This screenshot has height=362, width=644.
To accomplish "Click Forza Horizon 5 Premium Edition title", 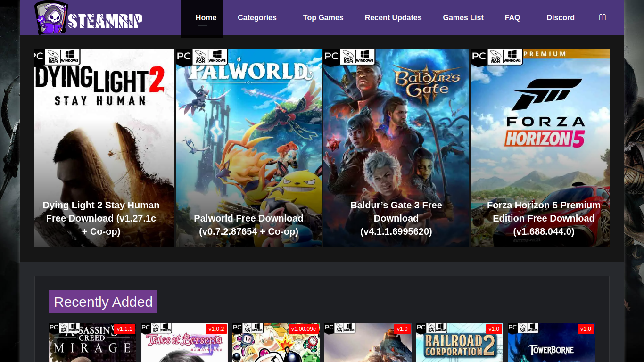I will (x=544, y=218).
